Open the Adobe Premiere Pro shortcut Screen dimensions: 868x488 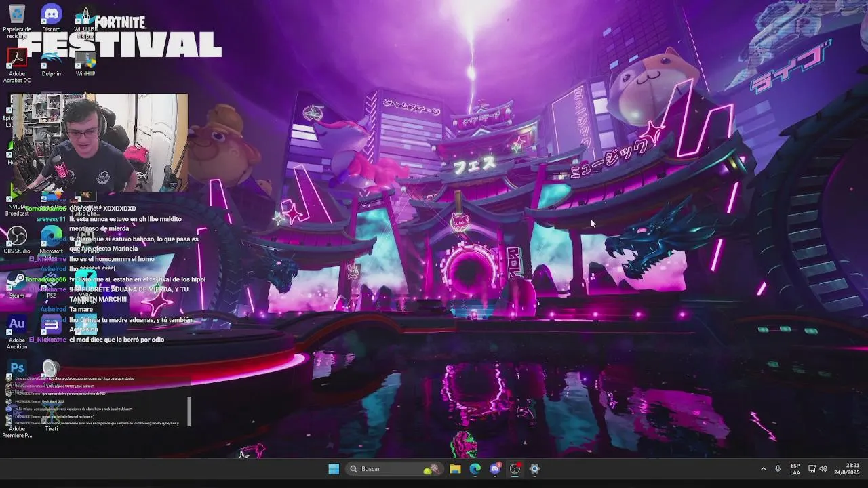pyautogui.click(x=17, y=424)
